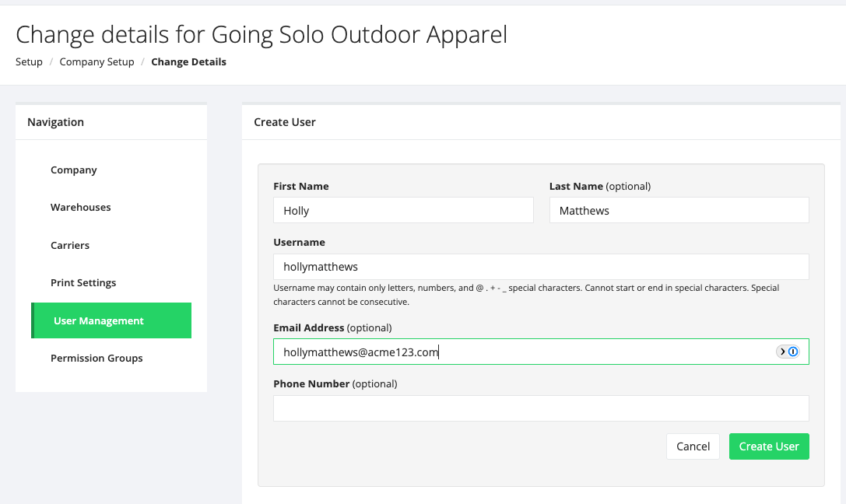Click the Last Name (optional) label
The height and width of the screenshot is (504, 846).
tap(600, 186)
